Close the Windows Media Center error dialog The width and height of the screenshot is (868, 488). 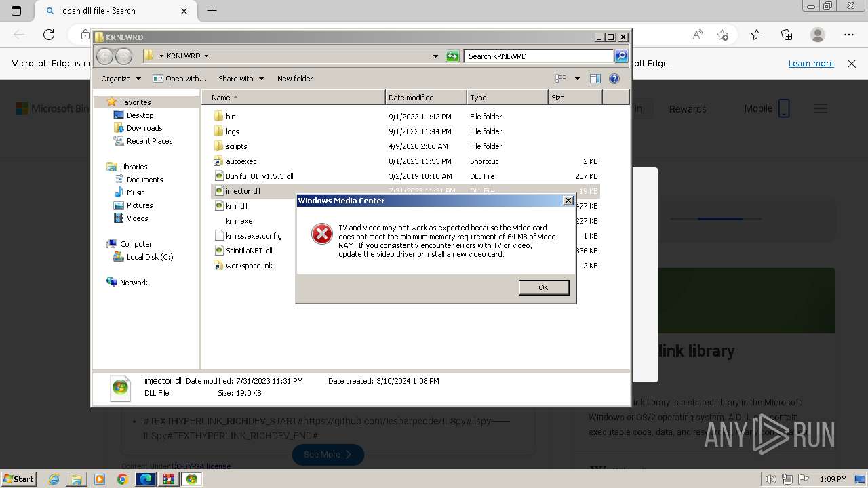pos(568,201)
